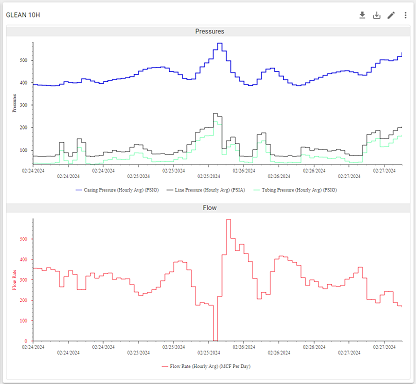416x384 pixels.
Task: Edit the chart with the pencil icon
Action: click(x=391, y=15)
